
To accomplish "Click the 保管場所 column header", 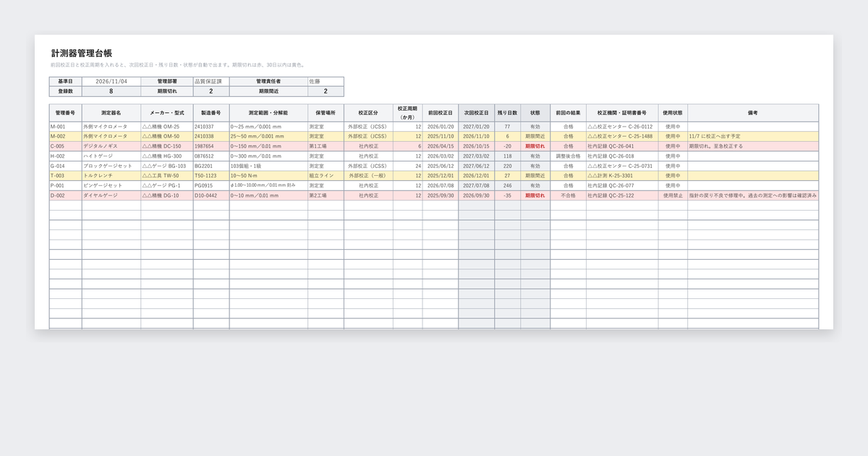I will coord(325,113).
